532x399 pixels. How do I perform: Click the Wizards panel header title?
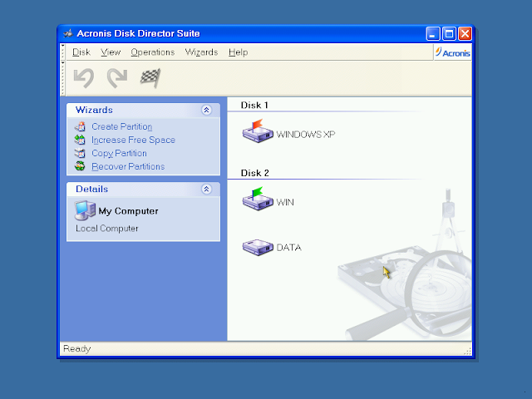click(94, 110)
